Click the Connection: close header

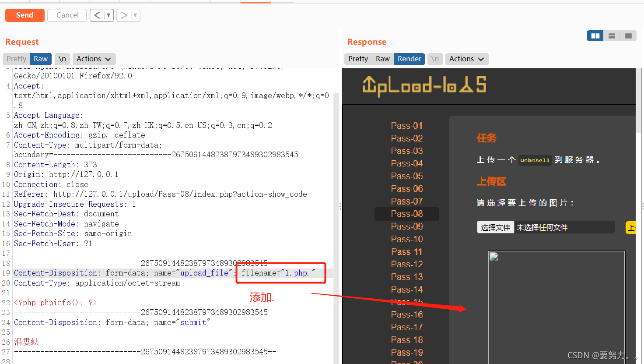51,184
